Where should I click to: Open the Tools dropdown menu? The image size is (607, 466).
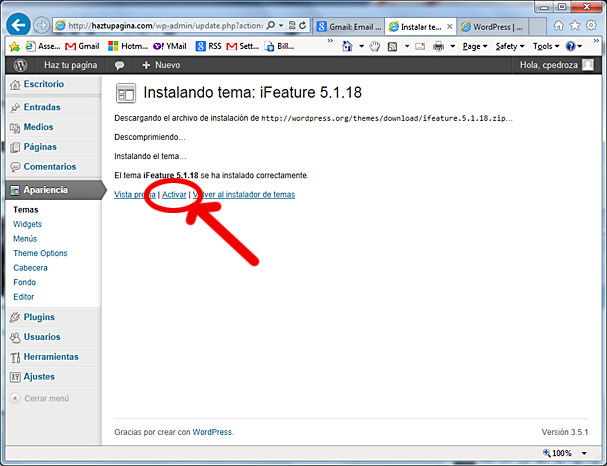click(x=546, y=46)
